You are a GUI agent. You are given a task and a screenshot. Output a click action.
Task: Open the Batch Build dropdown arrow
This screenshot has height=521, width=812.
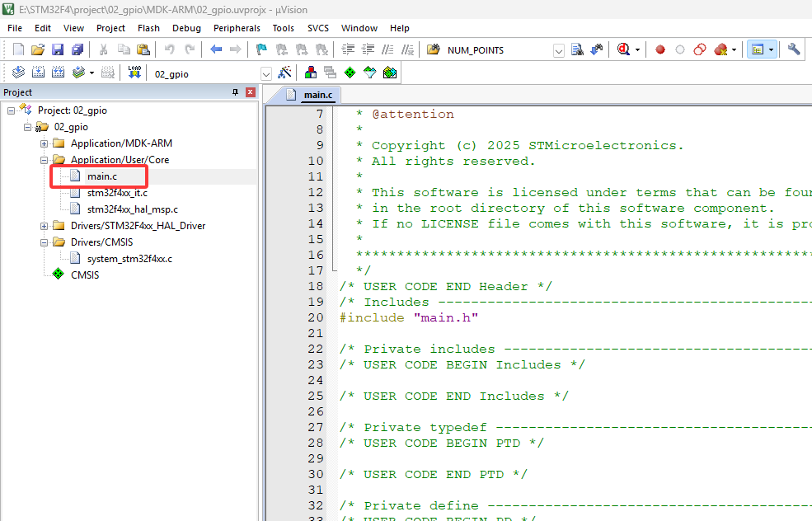click(92, 73)
